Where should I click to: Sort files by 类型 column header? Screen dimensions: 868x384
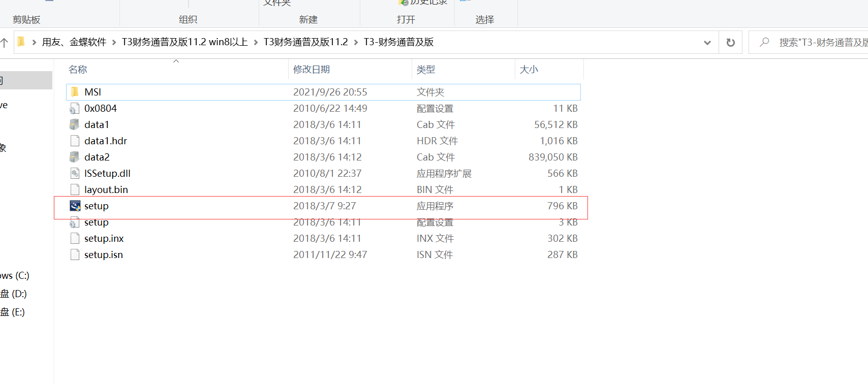(426, 70)
